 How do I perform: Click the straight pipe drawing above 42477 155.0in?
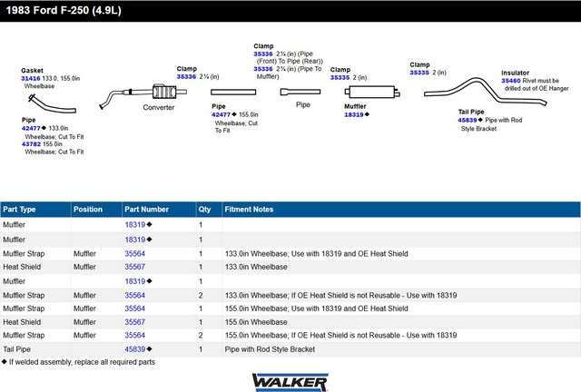233,92
